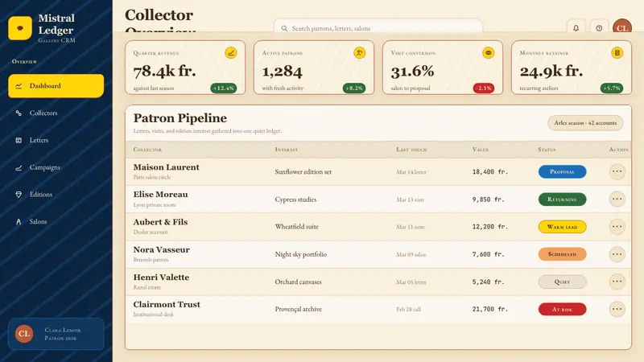Open the Salons section
The image size is (644, 362).
(x=56, y=221)
